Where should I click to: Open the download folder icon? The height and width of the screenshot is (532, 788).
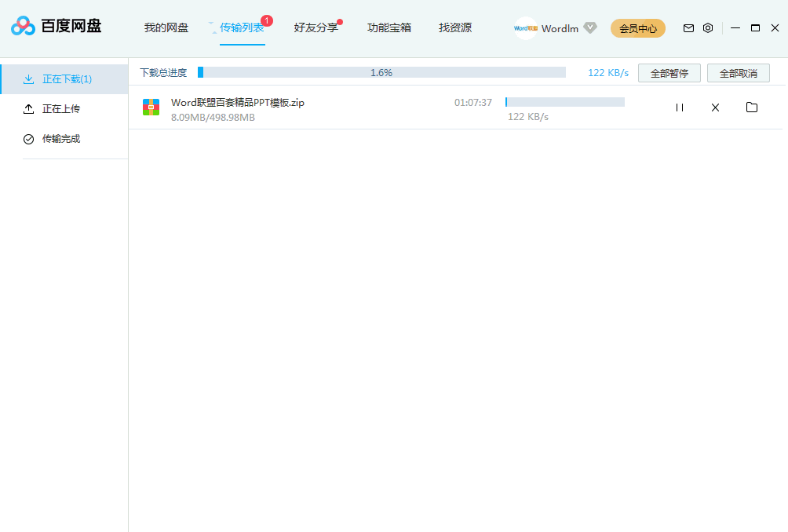(x=752, y=107)
